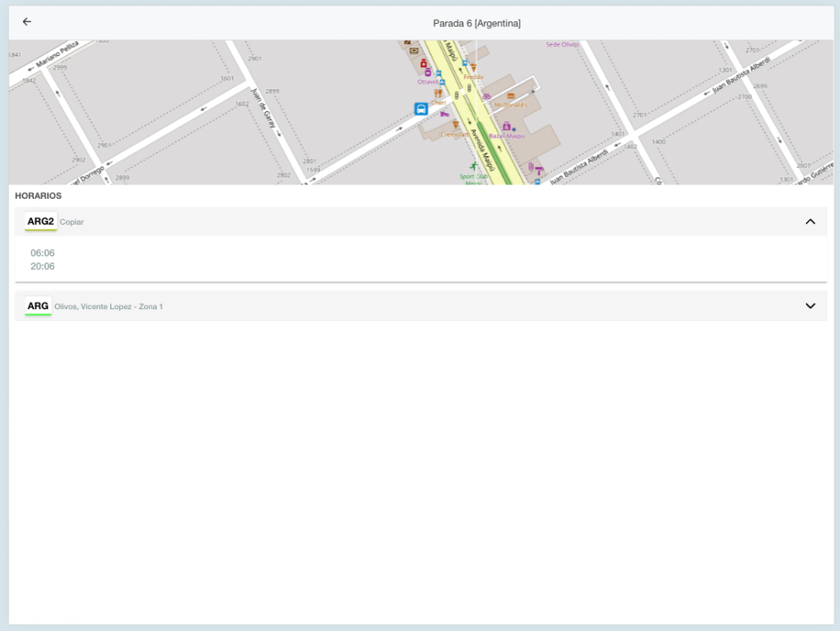
Task: Collapse the ARG2 schedule section
Action: 810,222
